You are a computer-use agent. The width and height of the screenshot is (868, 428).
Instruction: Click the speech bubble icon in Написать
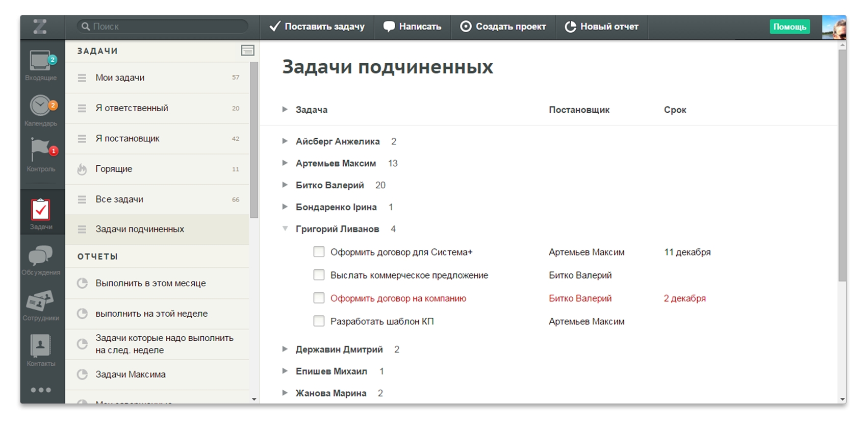pos(389,27)
